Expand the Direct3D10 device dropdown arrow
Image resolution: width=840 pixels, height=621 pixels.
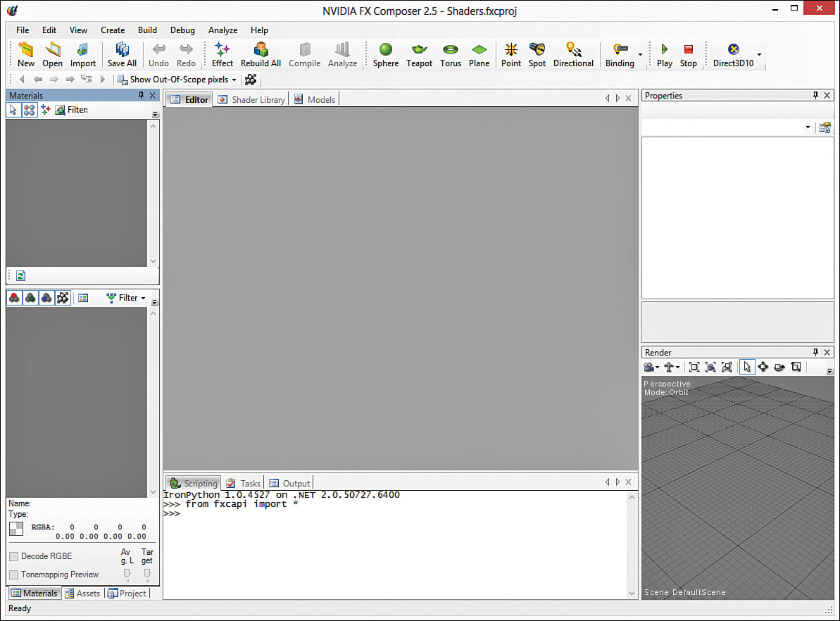click(x=759, y=55)
